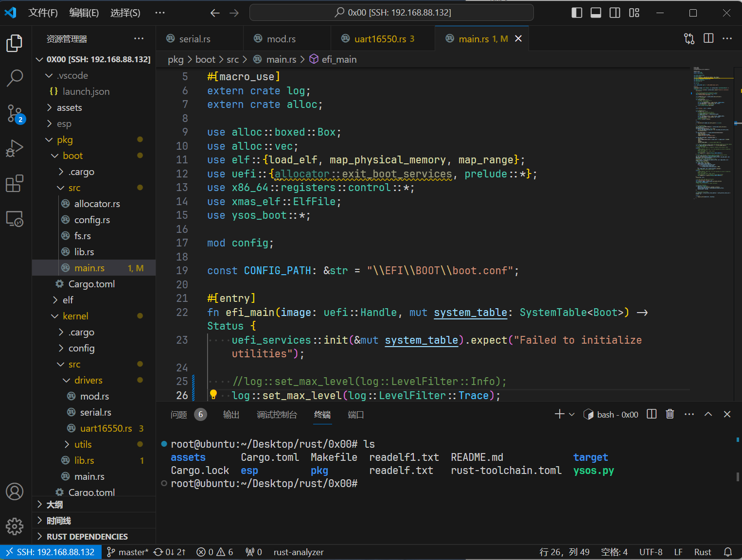Image resolution: width=742 pixels, height=560 pixels.
Task: Click the SSH: 192.168.88.132 remote indicator
Action: click(51, 552)
